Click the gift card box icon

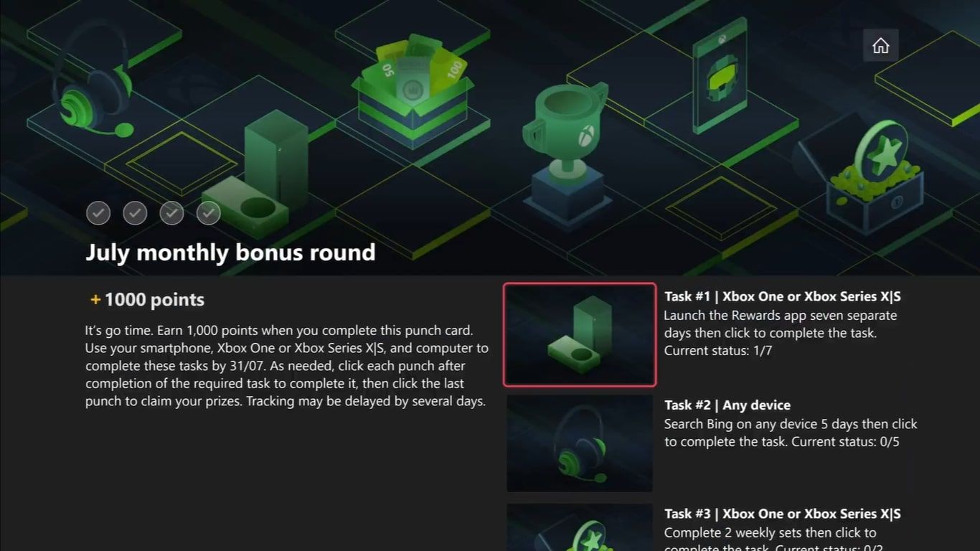(413, 90)
